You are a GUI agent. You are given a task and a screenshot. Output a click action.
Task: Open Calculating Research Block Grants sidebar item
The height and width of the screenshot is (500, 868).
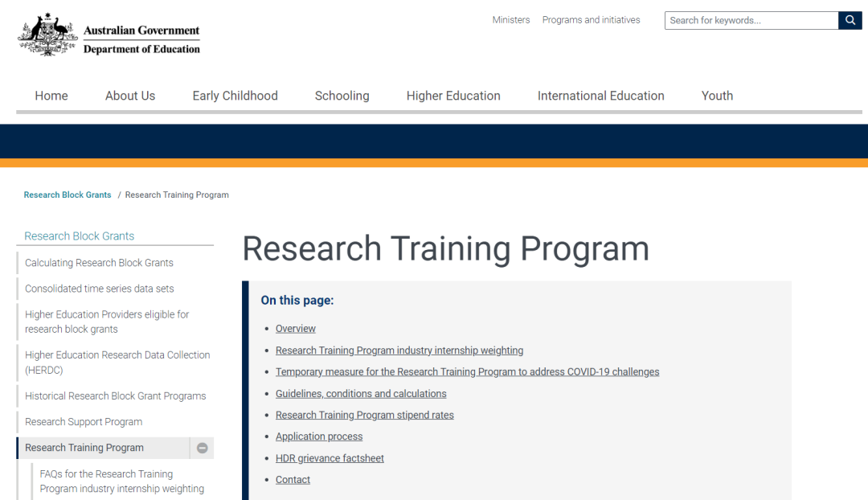[99, 263]
